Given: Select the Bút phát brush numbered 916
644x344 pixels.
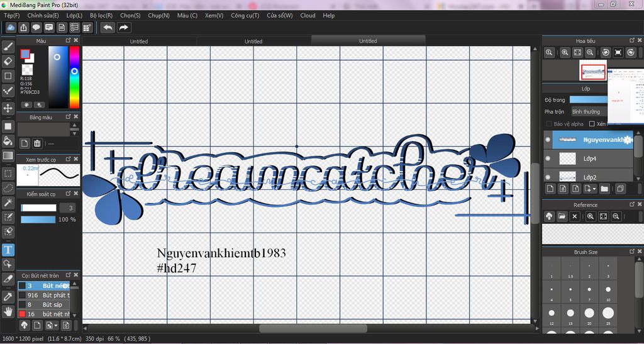Looking at the screenshot, I should pyautogui.click(x=45, y=295).
